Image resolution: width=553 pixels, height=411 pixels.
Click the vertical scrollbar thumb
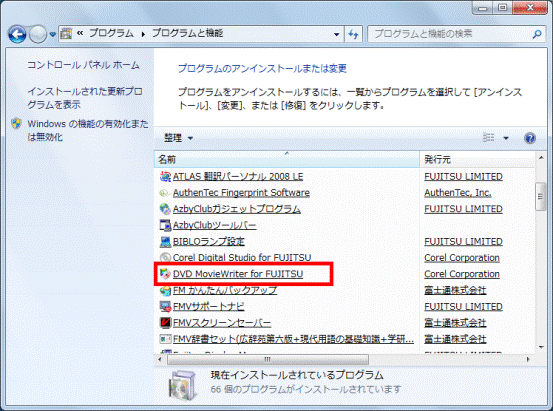tap(540, 197)
